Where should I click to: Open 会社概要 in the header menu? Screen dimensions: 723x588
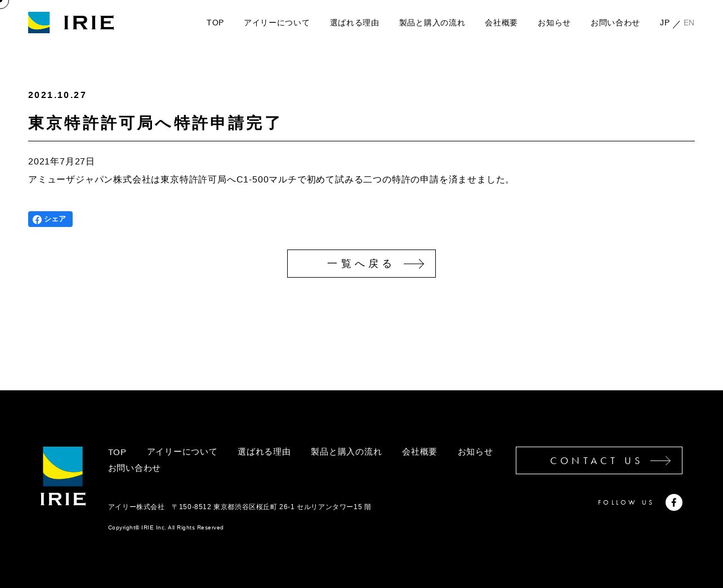tap(501, 23)
